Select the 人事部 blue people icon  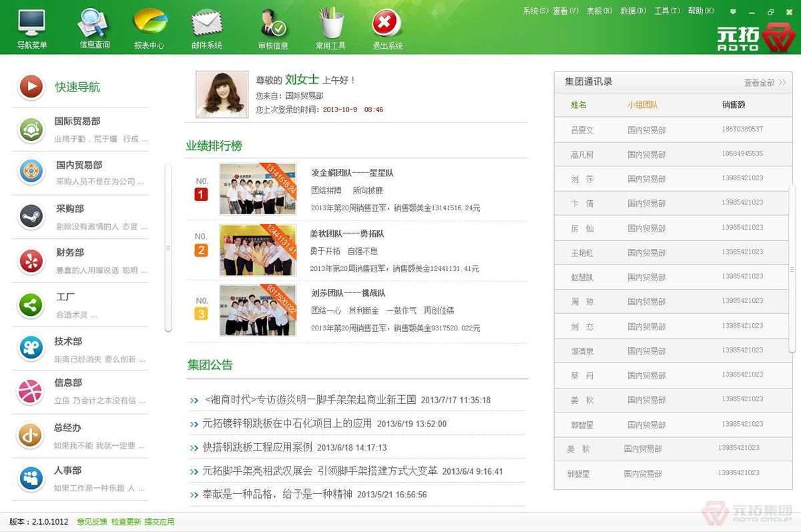click(x=31, y=478)
